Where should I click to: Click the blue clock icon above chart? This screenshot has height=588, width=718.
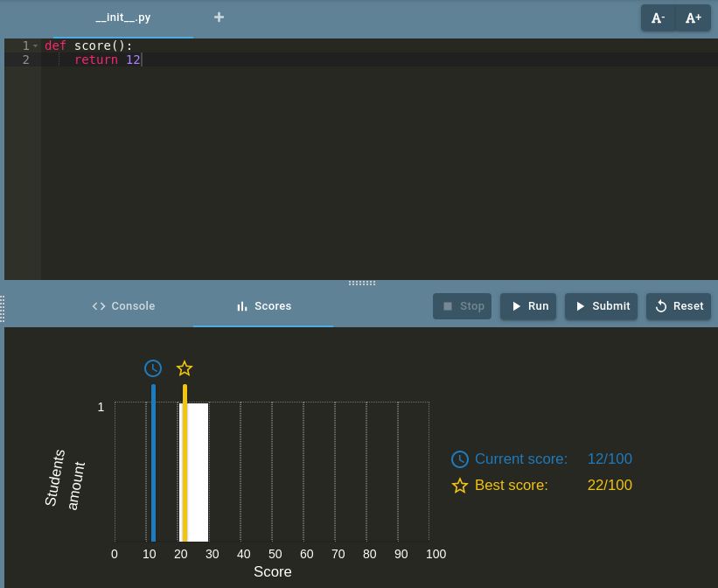[153, 368]
